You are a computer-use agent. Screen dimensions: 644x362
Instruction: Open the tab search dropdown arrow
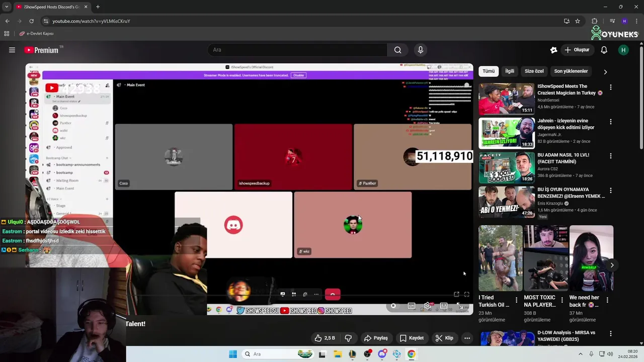click(x=7, y=7)
